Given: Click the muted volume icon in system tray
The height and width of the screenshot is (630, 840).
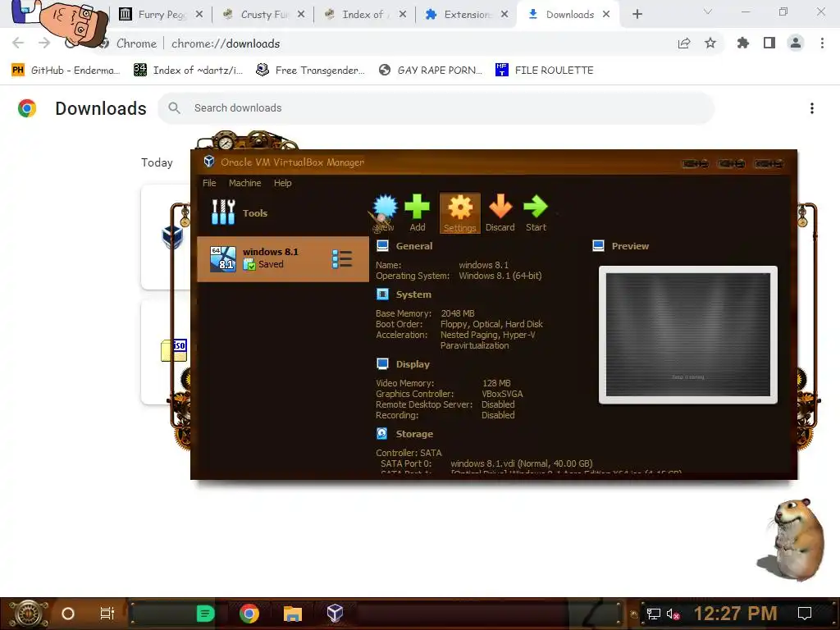Looking at the screenshot, I should click(673, 614).
